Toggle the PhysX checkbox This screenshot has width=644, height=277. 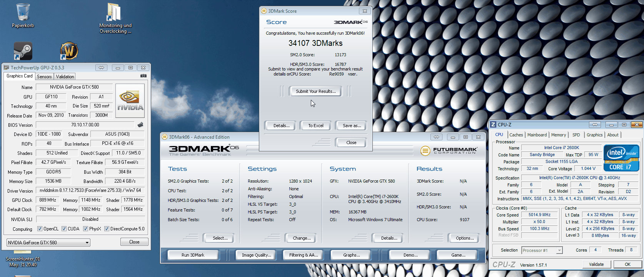click(85, 229)
